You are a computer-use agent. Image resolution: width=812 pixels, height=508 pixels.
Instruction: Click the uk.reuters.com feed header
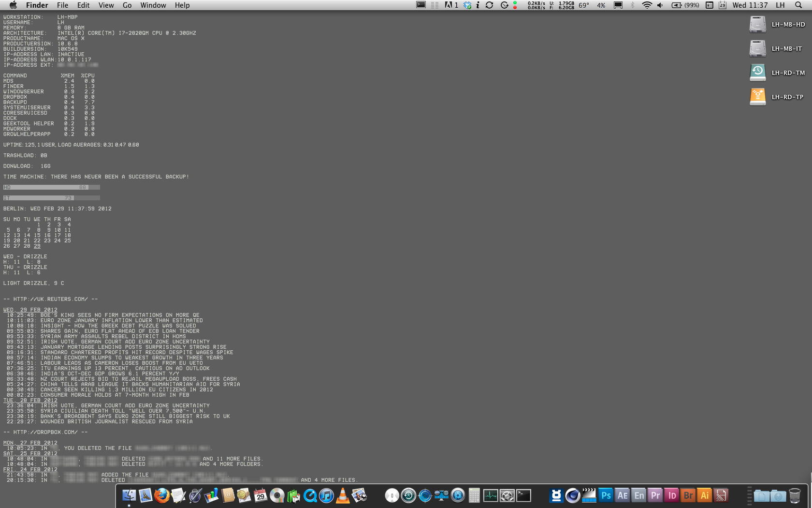tap(51, 299)
